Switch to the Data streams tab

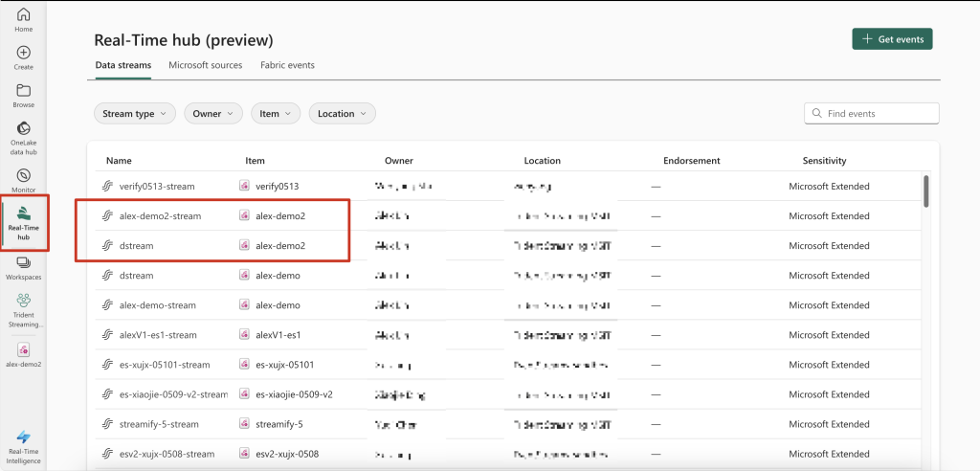point(123,65)
